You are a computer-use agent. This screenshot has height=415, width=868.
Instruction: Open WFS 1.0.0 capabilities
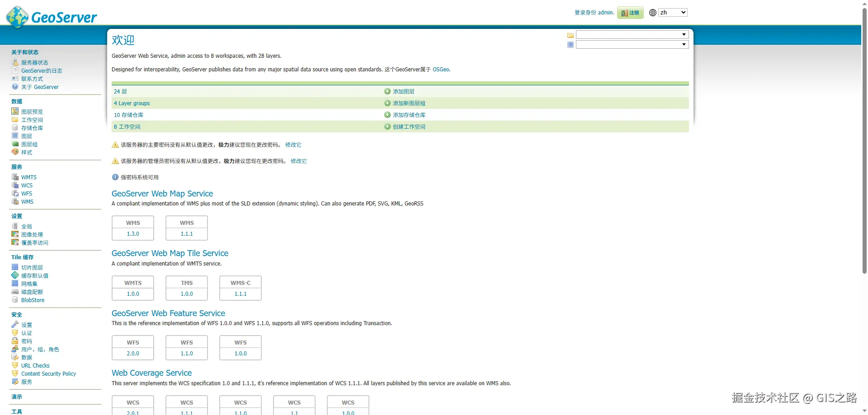coord(241,354)
